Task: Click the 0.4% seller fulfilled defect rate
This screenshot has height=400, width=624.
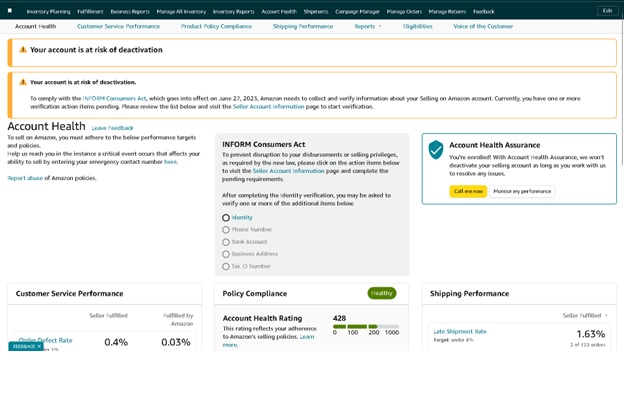Action: coord(116,342)
